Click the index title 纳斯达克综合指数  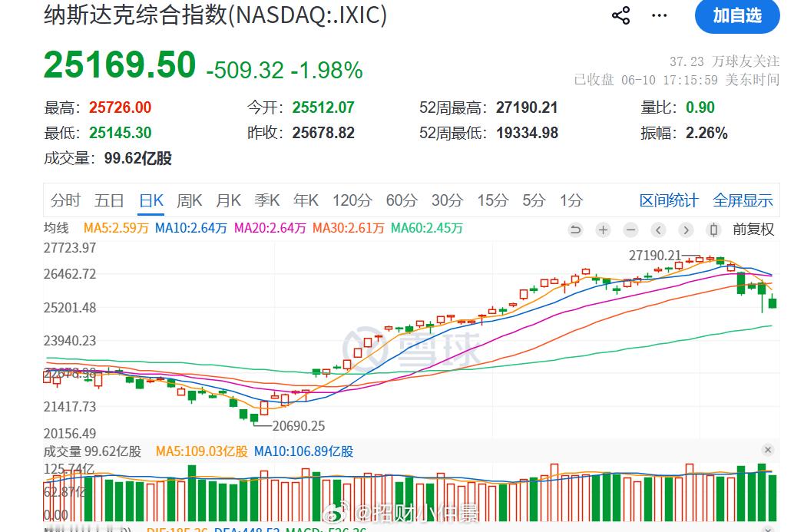tap(136, 15)
